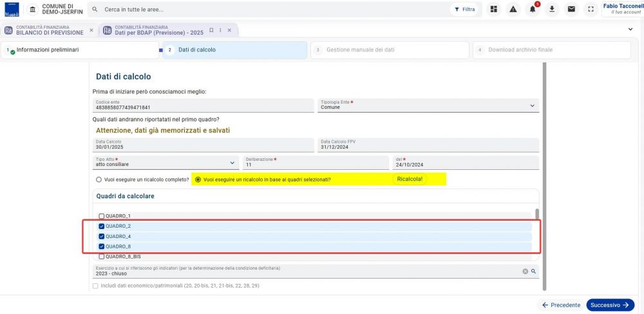Open the dashboard widgets icon
The image size is (644, 314).
494,9
